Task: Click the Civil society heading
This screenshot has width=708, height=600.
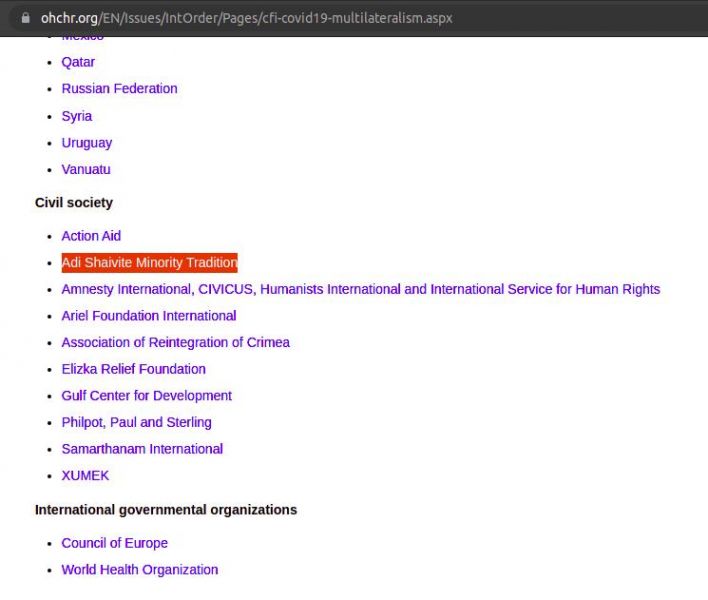Action: [74, 203]
